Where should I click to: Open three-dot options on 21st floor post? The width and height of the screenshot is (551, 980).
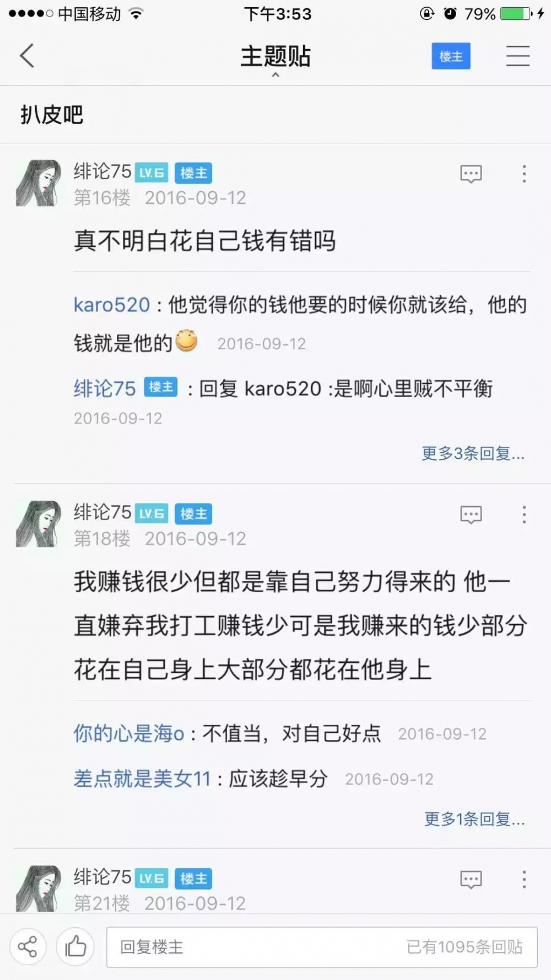[524, 880]
